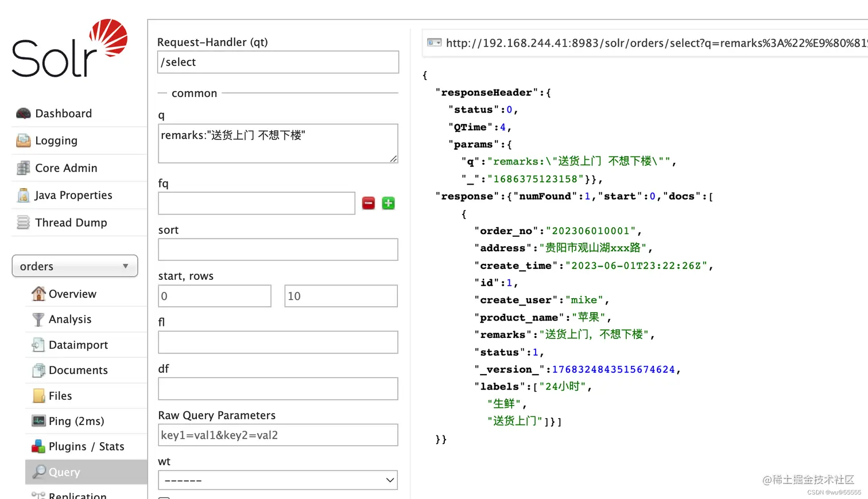Click the Logging icon
Screen dimensions: 868x499
click(24, 141)
